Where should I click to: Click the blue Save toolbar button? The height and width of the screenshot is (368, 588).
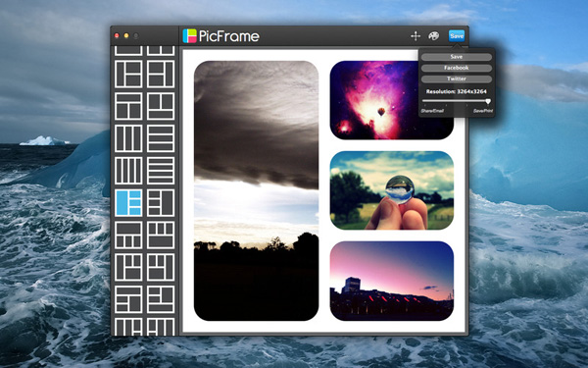tap(457, 36)
